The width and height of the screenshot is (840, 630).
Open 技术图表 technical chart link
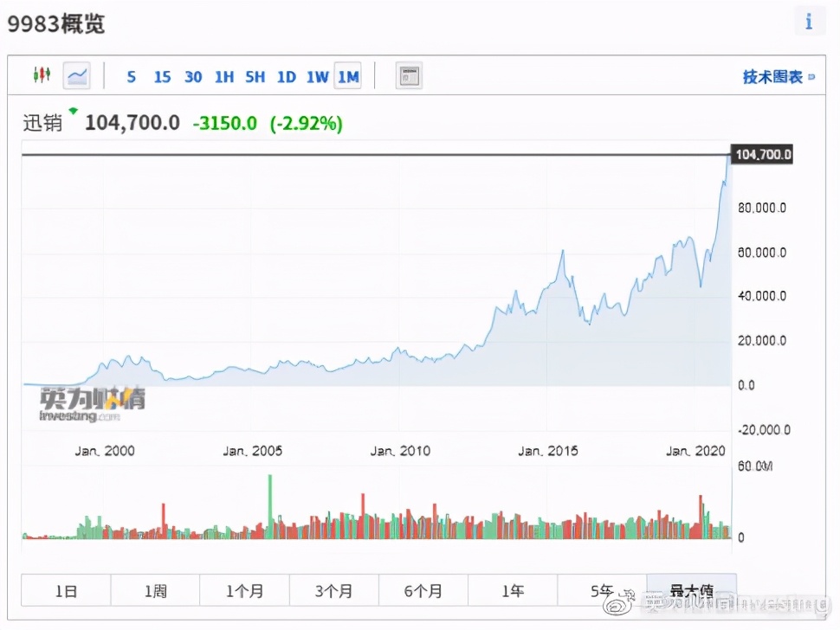[x=772, y=77]
